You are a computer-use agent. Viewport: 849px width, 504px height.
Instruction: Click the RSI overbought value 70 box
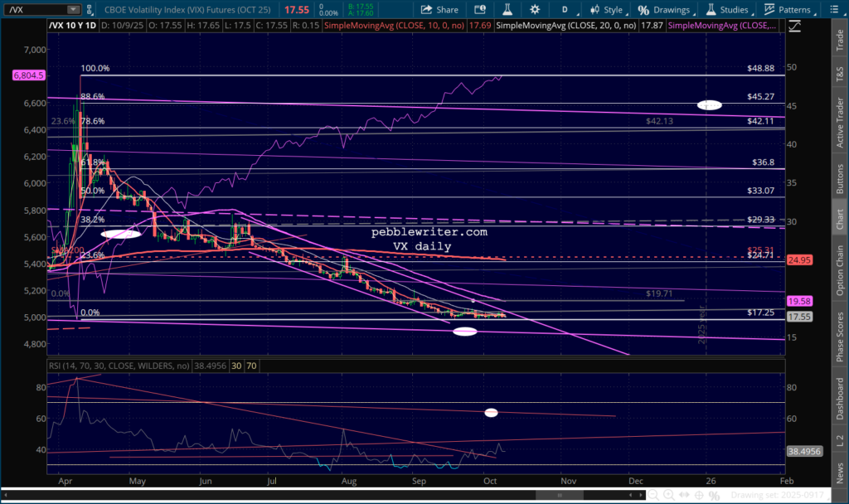[x=251, y=366]
